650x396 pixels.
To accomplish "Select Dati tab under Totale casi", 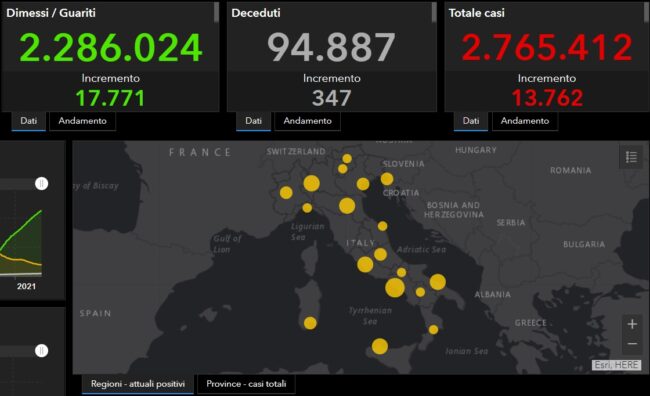I will coord(471,121).
